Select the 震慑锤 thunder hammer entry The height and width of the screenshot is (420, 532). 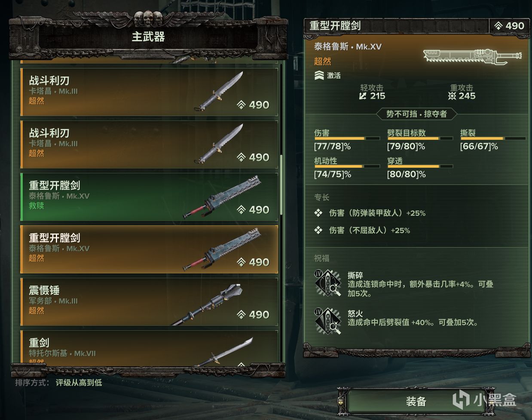point(149,302)
